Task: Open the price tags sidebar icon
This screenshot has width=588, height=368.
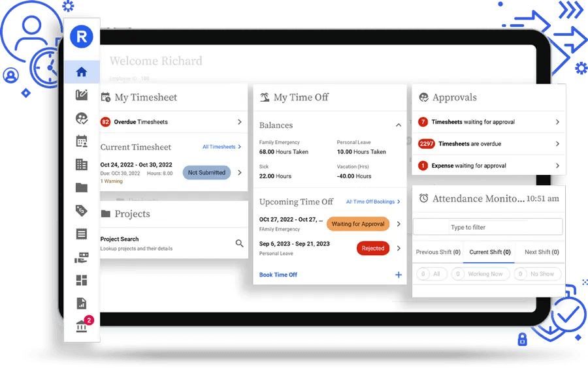Action: point(82,211)
